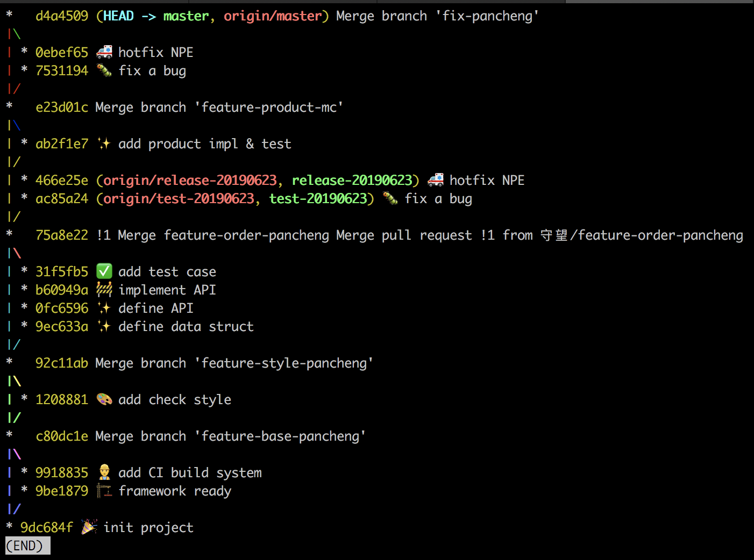
Task: Click "Merge branch 'fix-pancheng'" message
Action: [x=437, y=16]
